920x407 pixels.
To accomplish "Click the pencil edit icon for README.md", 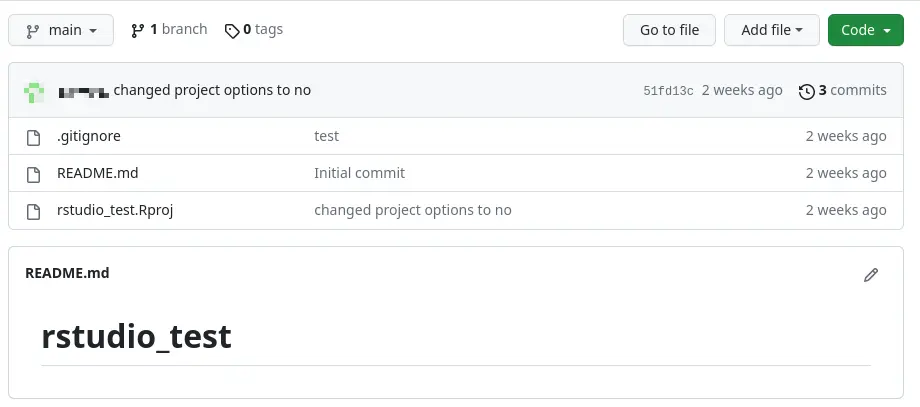I will pos(871,274).
